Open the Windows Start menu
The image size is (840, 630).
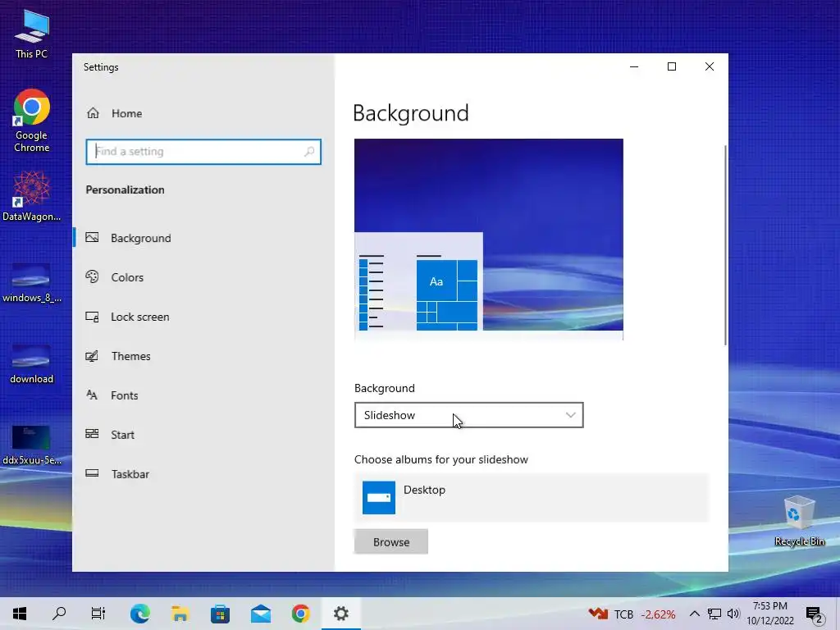tap(20, 614)
